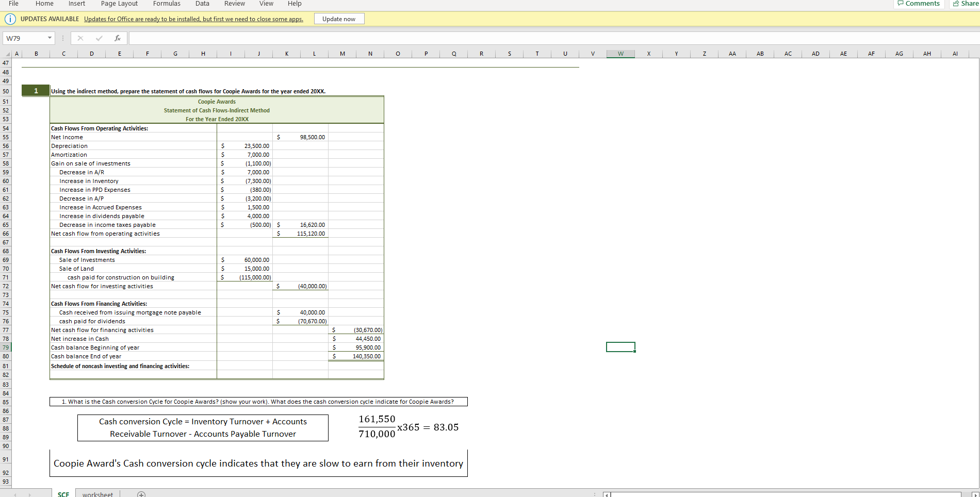Click the confirm entry checkmark icon

coord(99,38)
